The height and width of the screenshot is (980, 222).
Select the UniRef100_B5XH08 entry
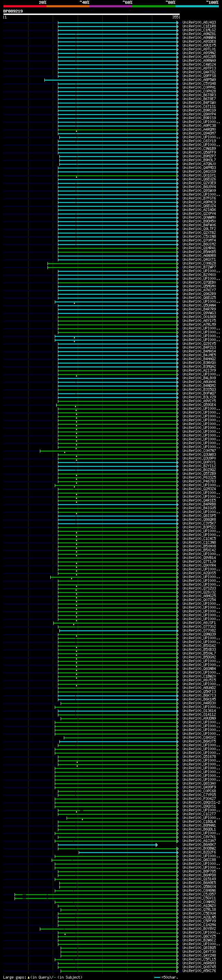[199, 546]
